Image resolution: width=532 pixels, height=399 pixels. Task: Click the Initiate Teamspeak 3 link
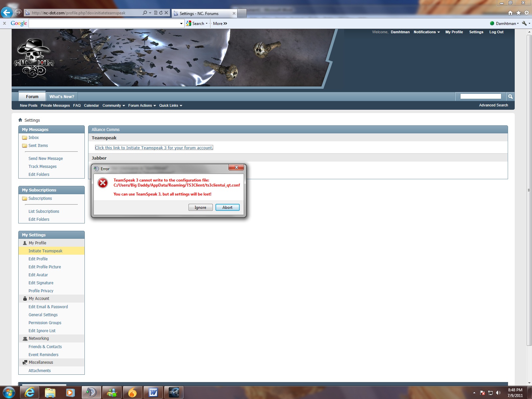pos(154,148)
